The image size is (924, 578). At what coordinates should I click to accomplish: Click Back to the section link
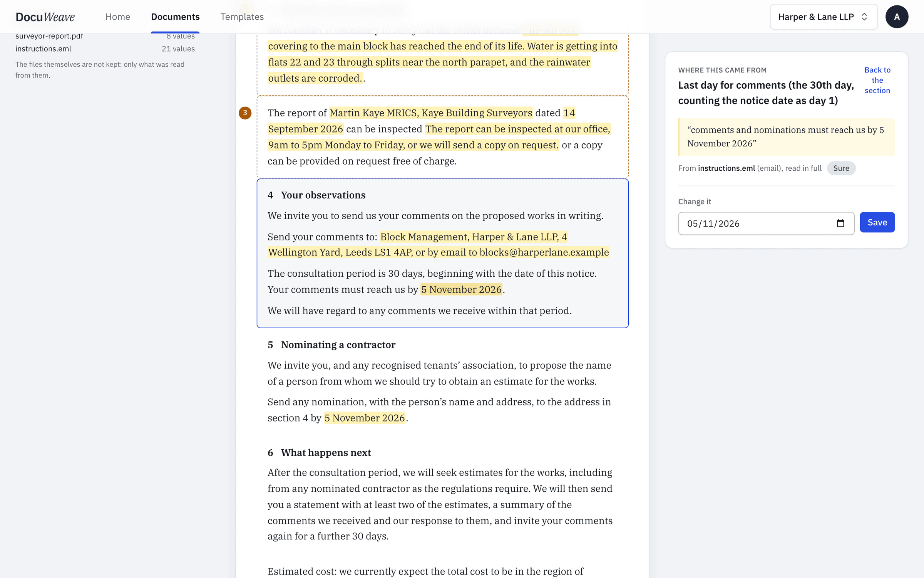(877, 80)
